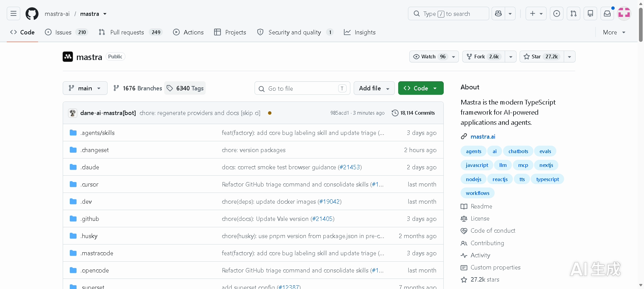
Task: Click the .agents/skills folder icon
Action: (73, 133)
